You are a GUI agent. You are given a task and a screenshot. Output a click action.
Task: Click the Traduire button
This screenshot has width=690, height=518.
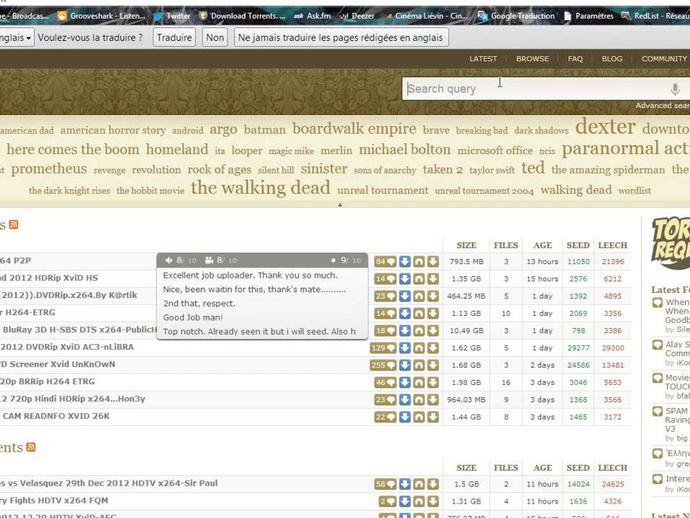click(x=174, y=37)
